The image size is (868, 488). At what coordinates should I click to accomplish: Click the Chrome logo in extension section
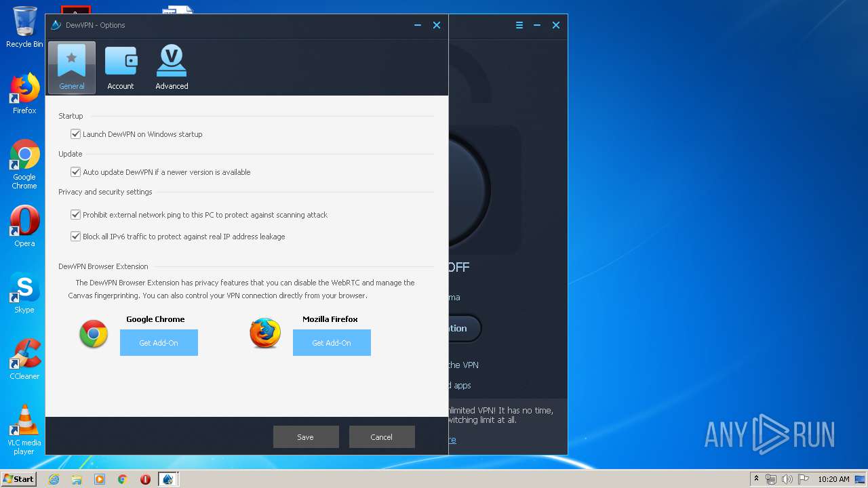pyautogui.click(x=94, y=334)
